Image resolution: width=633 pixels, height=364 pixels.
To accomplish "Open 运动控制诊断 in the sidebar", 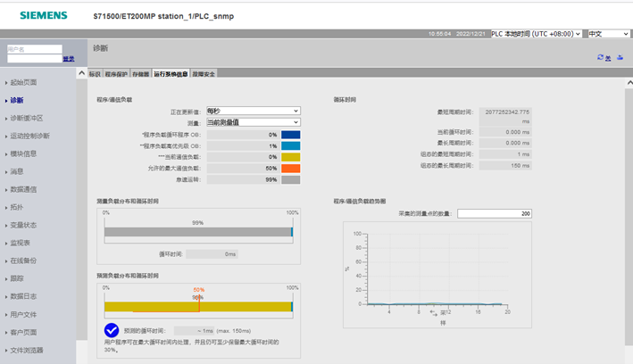I will point(29,136).
